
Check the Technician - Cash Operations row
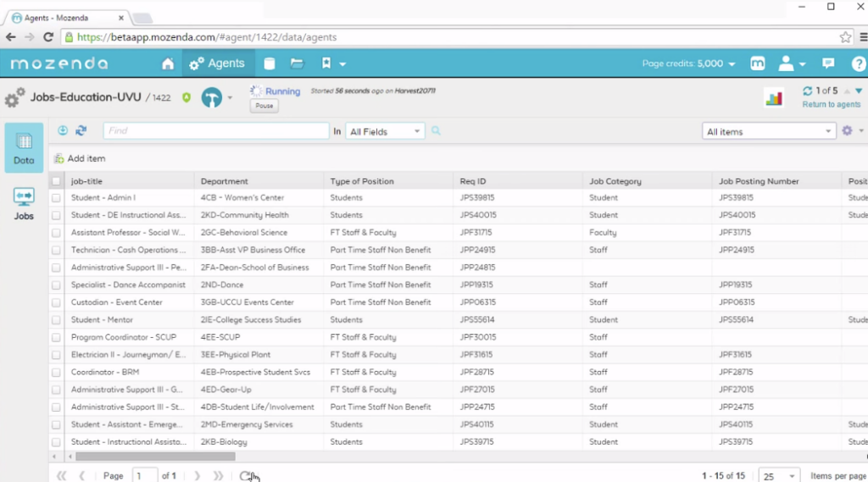(56, 250)
